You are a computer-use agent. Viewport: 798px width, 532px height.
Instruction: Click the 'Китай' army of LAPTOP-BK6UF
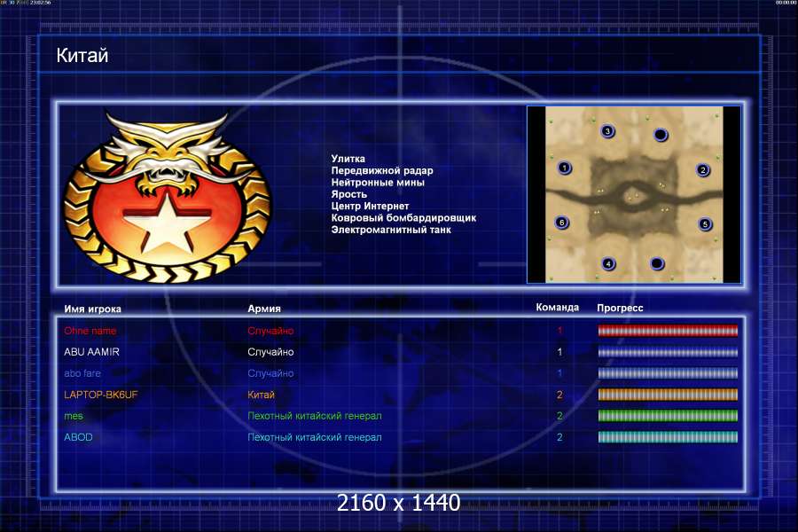click(x=261, y=395)
